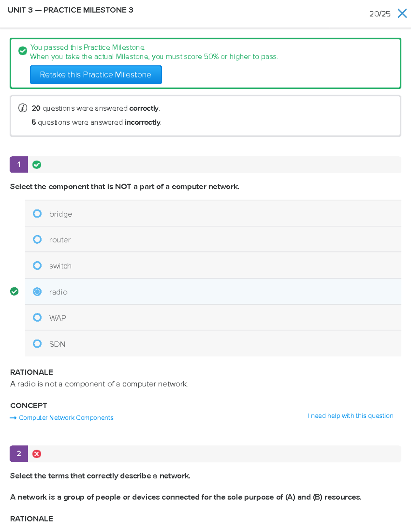Screen dimensions: 411x532
Task: Click question 1 correct status icon
Action: [x=37, y=165]
